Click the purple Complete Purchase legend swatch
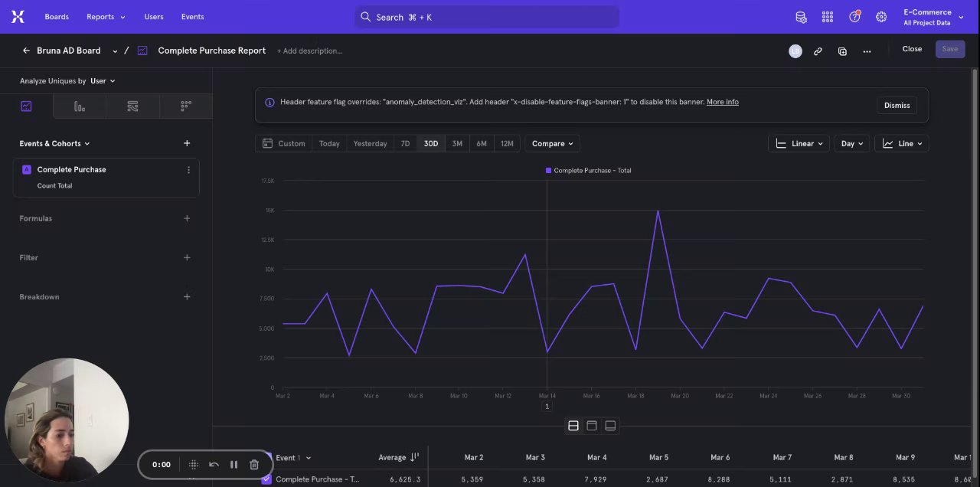The image size is (980, 487). (548, 171)
